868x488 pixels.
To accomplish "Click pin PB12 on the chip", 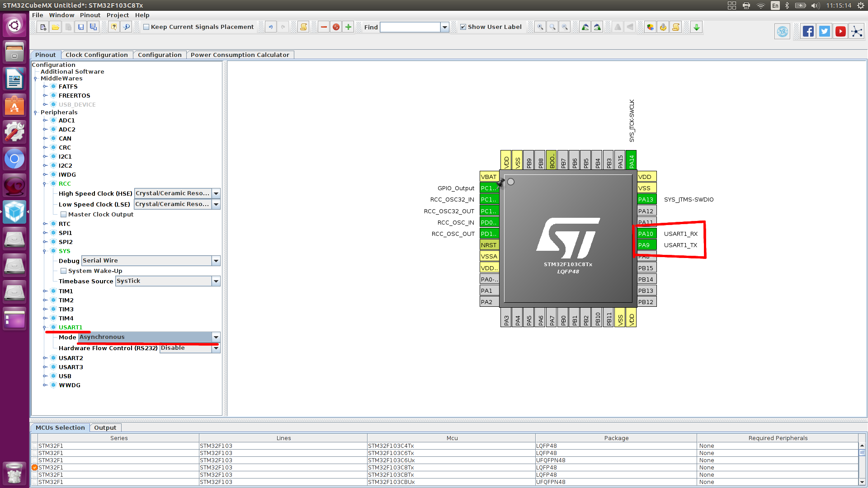I will pyautogui.click(x=647, y=302).
